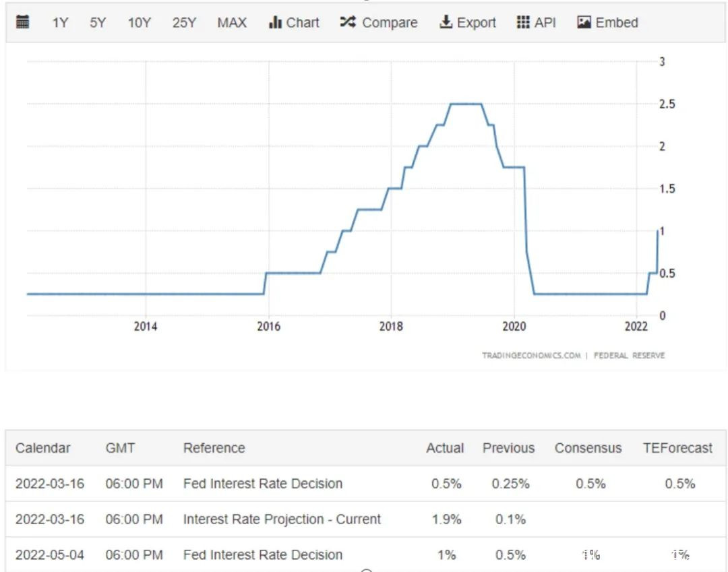Select the 5Y time range
The width and height of the screenshot is (728, 572).
click(x=98, y=22)
